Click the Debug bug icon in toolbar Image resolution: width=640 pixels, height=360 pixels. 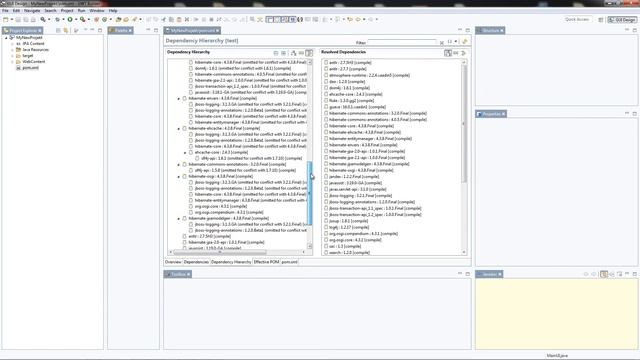[58, 19]
